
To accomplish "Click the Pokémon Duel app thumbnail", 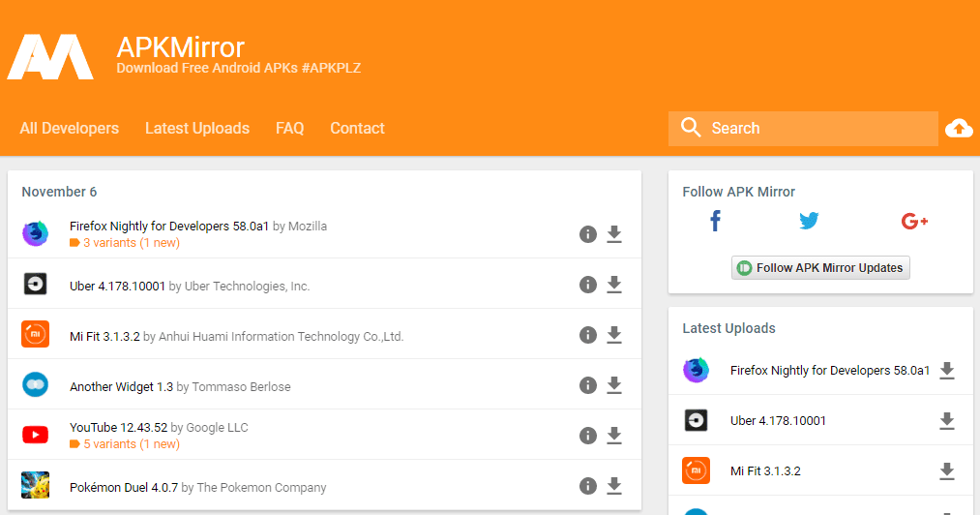I will (36, 485).
